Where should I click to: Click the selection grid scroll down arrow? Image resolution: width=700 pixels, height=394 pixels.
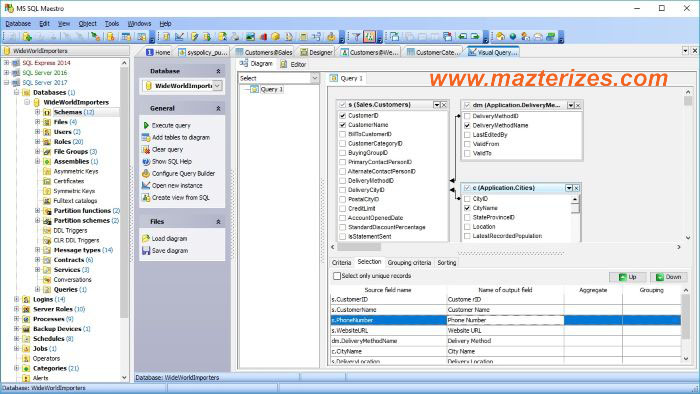[x=686, y=359]
